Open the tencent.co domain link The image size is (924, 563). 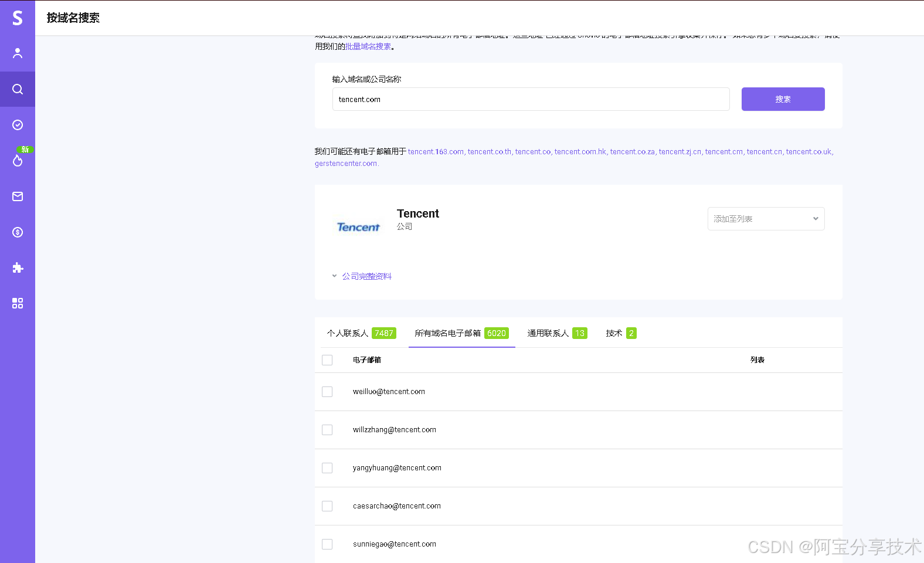[533, 152]
